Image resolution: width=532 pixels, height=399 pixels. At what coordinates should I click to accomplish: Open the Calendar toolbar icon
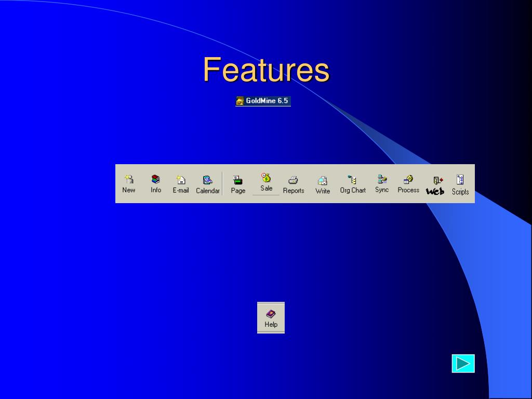click(x=208, y=180)
